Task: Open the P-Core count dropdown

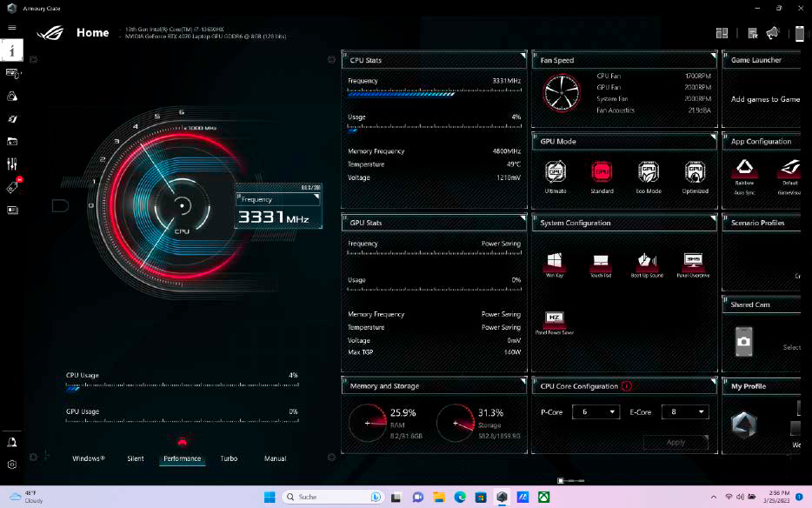Action: coord(596,411)
